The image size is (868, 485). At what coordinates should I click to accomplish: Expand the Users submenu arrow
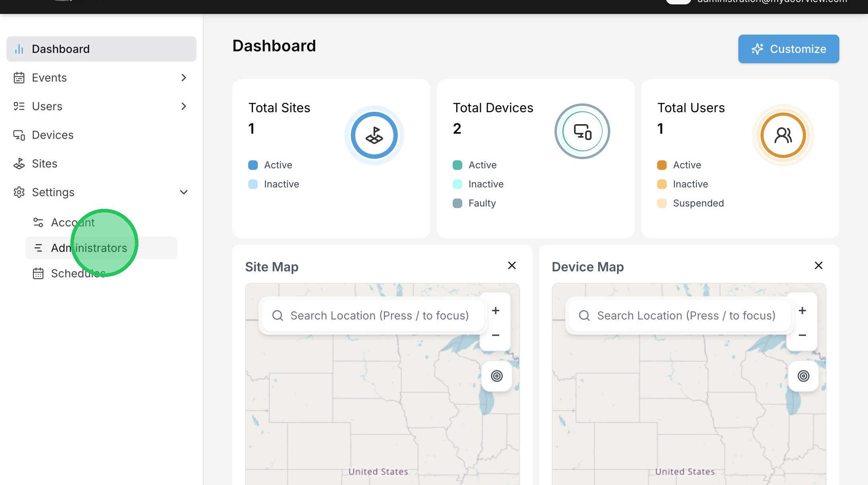point(183,106)
